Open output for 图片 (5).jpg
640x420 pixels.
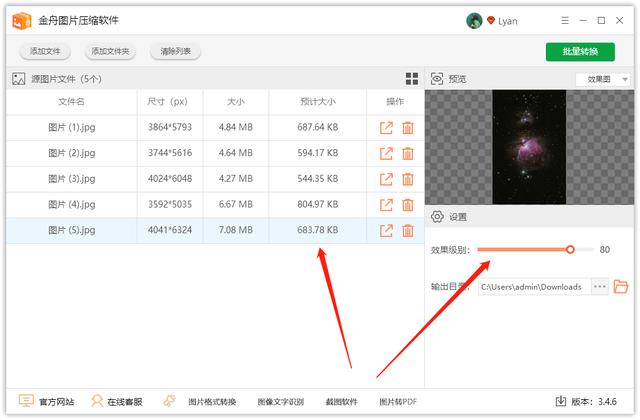(386, 231)
